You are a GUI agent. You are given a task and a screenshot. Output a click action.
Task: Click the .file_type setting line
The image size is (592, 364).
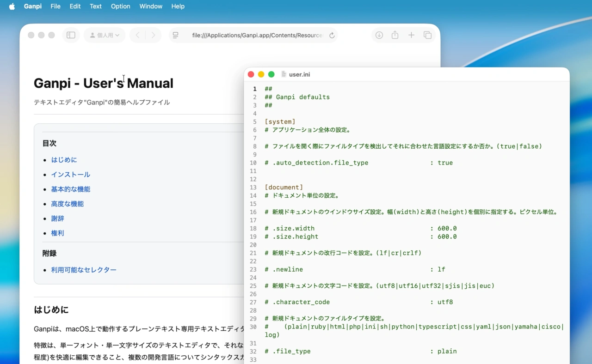click(361, 351)
